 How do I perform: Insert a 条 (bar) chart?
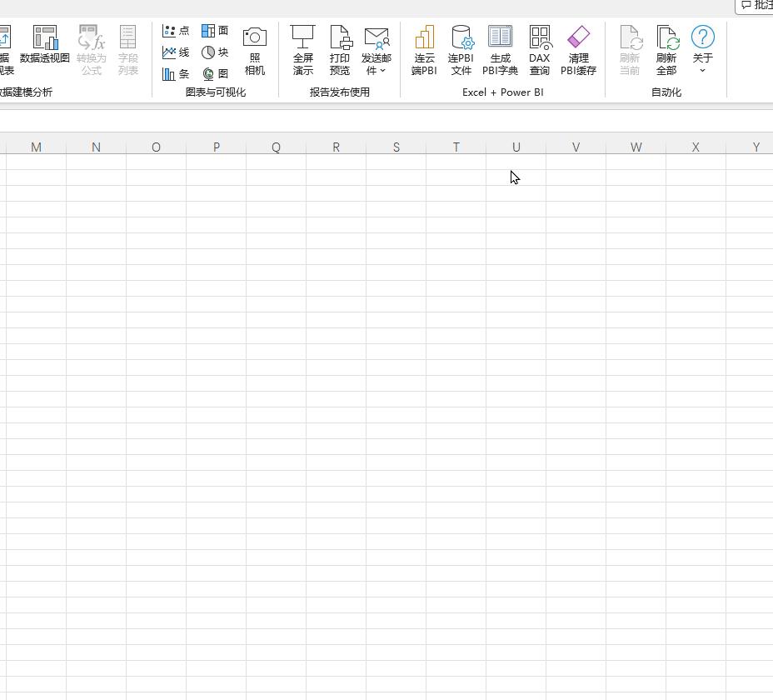tap(175, 73)
